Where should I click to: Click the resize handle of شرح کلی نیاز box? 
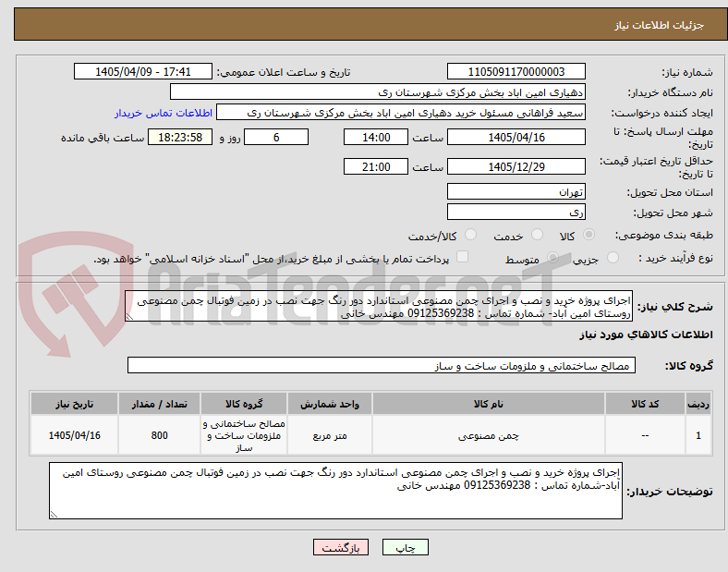click(x=129, y=317)
